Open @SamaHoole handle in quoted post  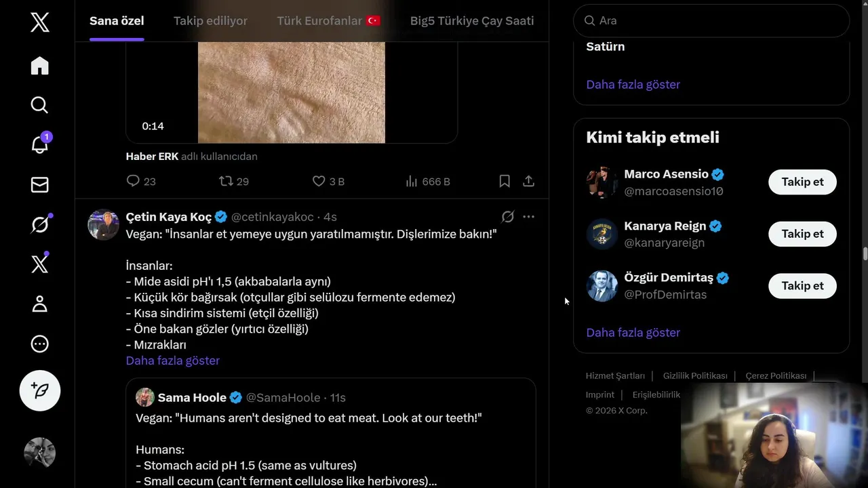click(x=283, y=397)
